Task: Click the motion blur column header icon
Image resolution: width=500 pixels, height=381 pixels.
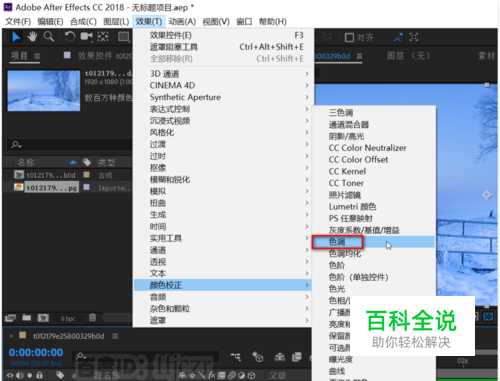Action: pyautogui.click(x=232, y=376)
